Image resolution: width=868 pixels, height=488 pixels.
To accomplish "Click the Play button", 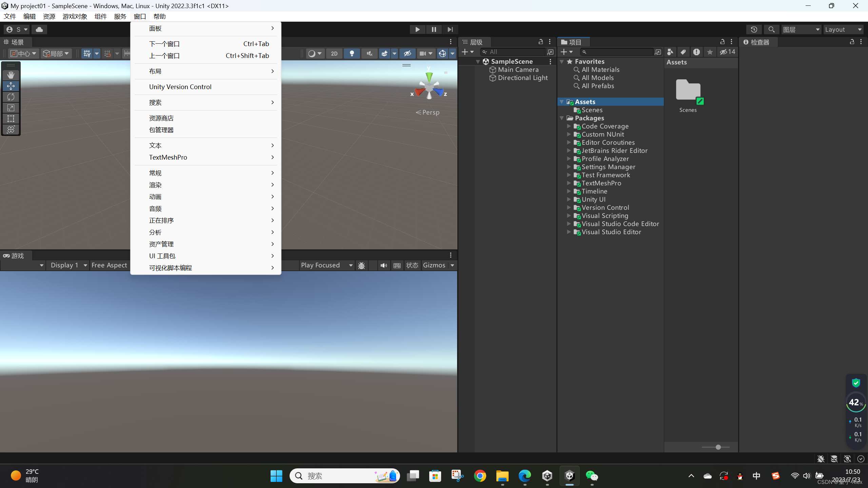I will point(417,29).
